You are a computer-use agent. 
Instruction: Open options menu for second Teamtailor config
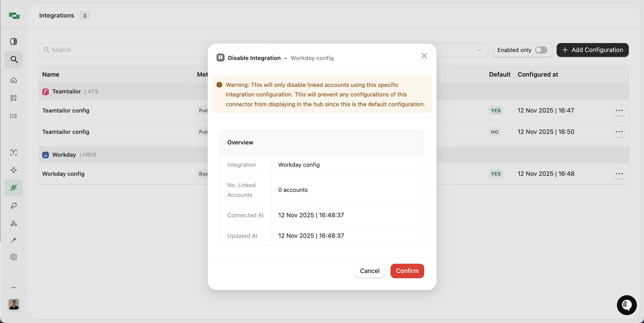click(x=619, y=132)
